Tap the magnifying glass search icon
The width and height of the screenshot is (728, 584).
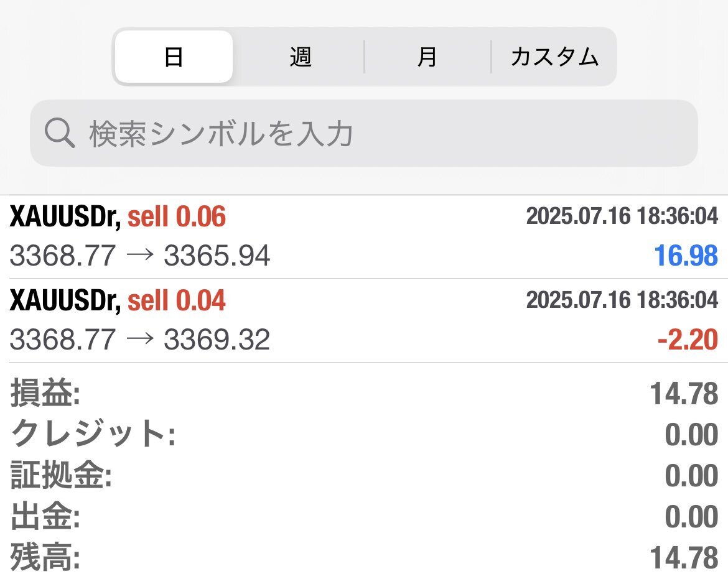tap(60, 132)
